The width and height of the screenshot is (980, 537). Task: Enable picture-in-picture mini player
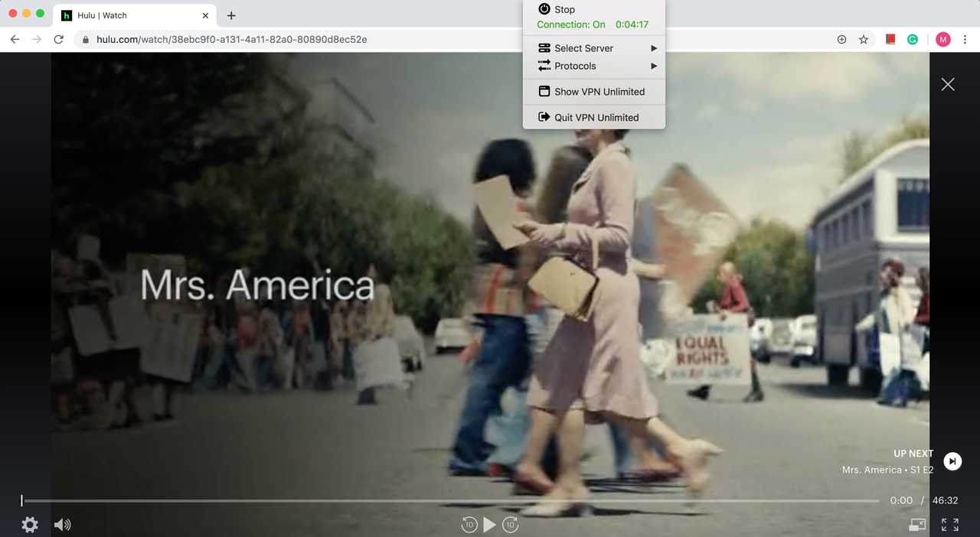pos(917,525)
